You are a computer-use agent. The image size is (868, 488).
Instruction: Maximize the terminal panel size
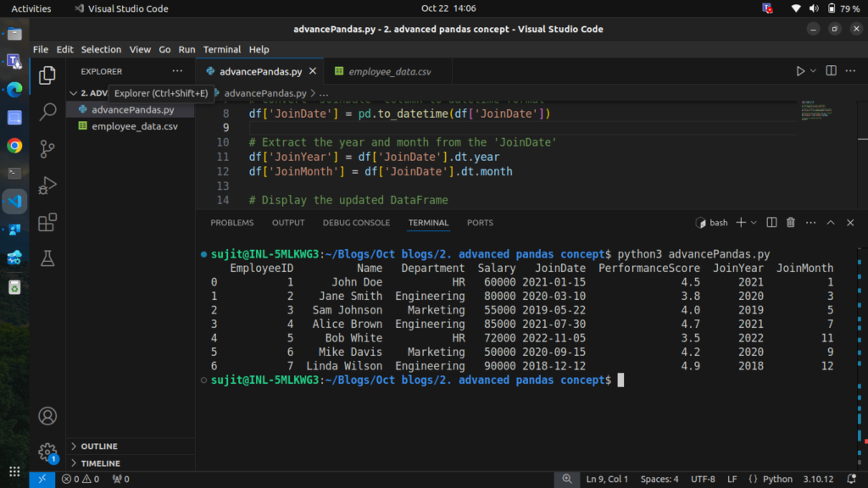[x=830, y=223]
